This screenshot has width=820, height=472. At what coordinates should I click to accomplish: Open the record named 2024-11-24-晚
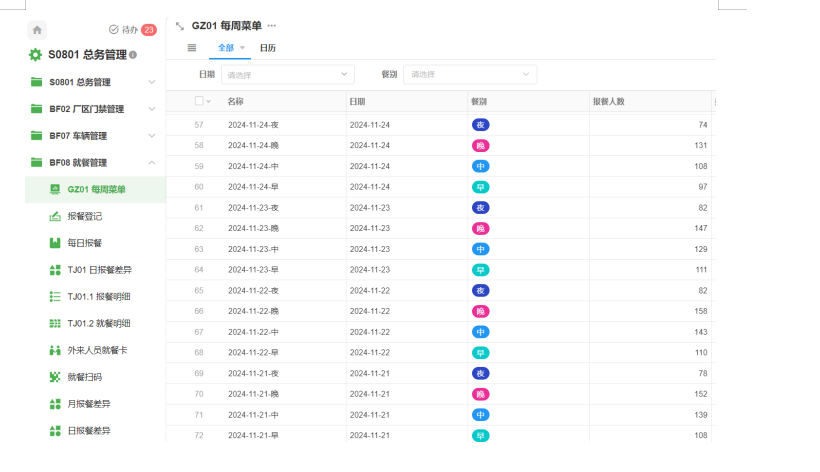[253, 146]
